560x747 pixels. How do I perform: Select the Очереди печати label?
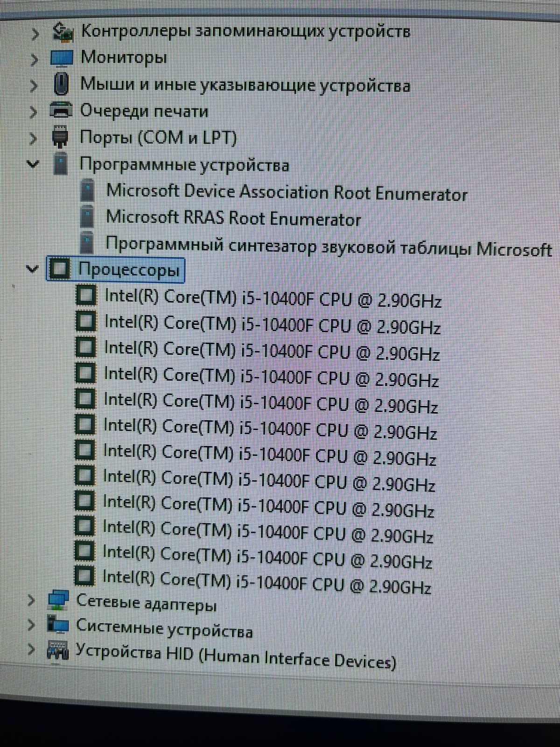point(144,111)
